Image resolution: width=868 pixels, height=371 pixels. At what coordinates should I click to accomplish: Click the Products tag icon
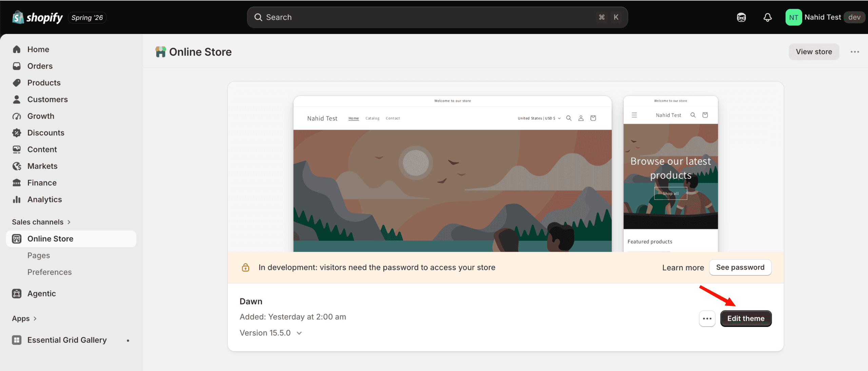[17, 83]
